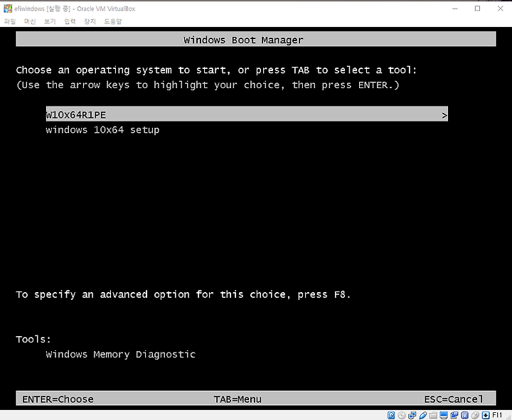Click the ESC=Cancel hint text

454,399
